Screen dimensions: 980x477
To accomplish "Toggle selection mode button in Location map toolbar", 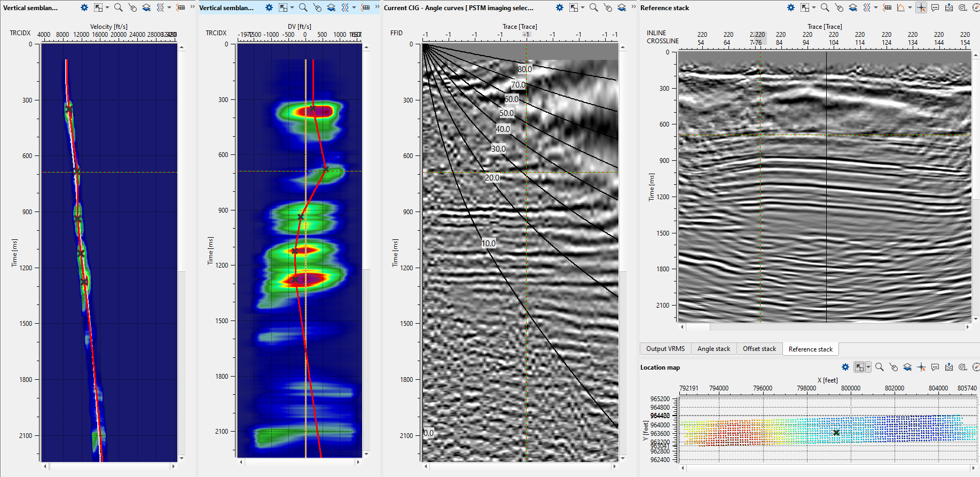I will pos(859,367).
